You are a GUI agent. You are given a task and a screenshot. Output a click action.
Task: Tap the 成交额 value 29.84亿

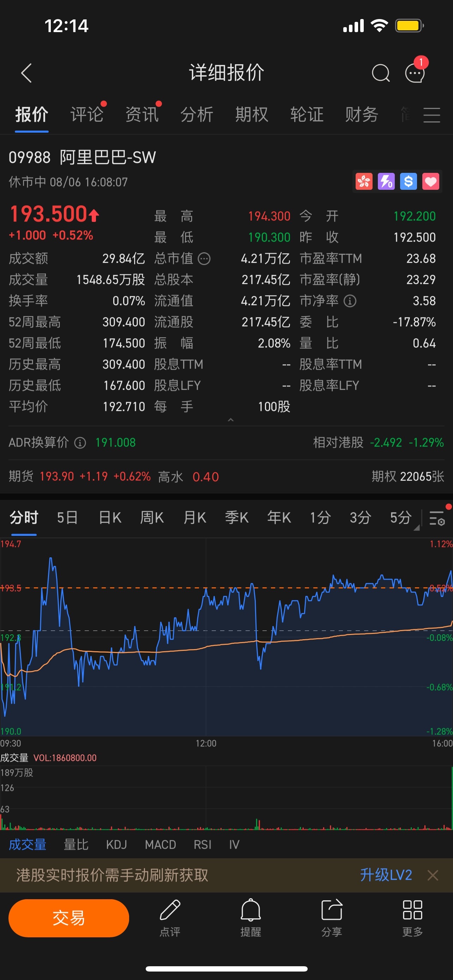[x=123, y=259]
